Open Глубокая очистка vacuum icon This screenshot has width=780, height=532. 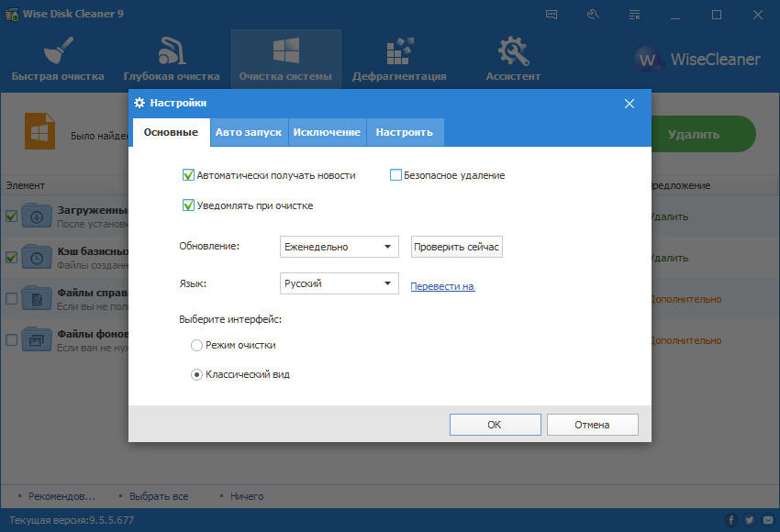tap(172, 50)
